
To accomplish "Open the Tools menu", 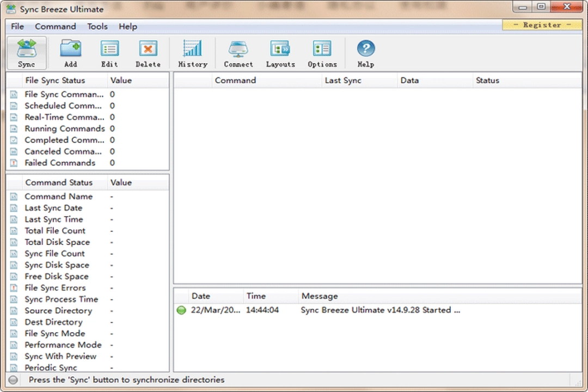I will tap(97, 26).
